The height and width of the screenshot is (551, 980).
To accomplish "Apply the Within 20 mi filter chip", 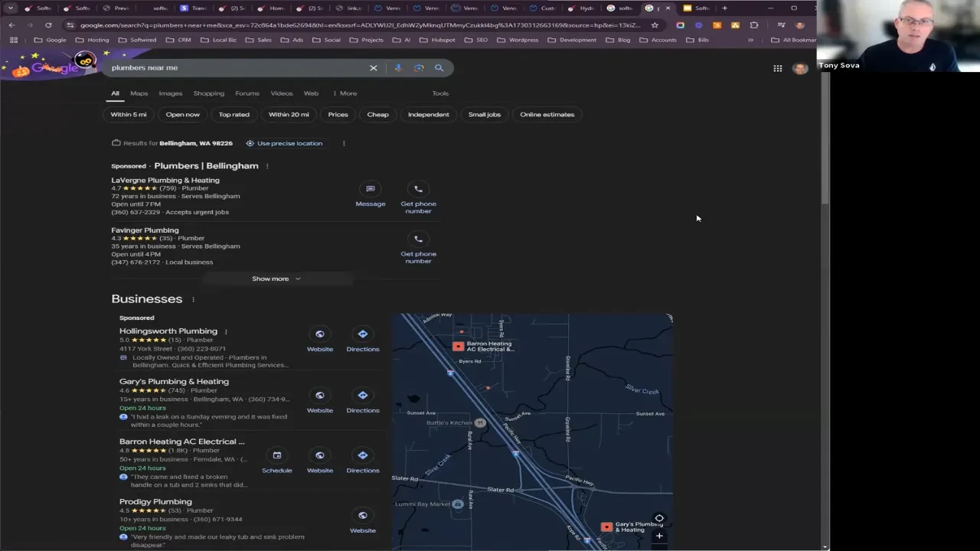I will tap(289, 115).
